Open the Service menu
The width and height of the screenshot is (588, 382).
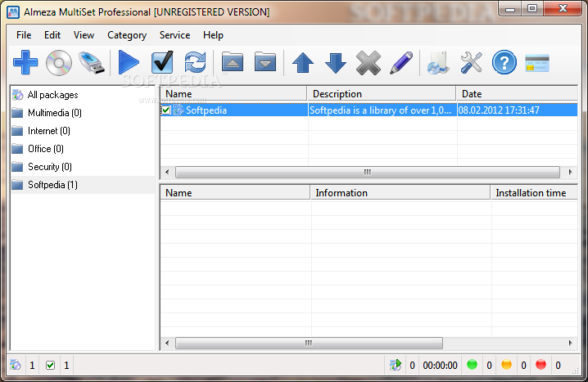point(174,35)
